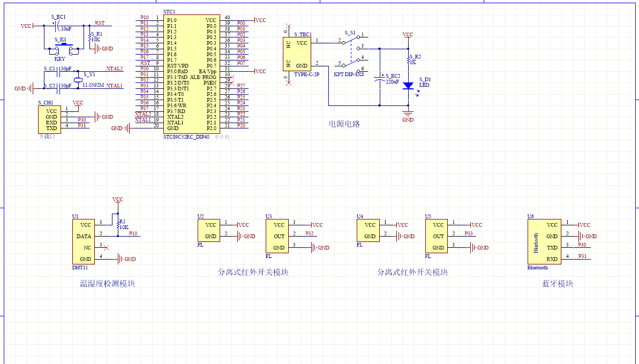Select the U1 DHT11 sensor component
The image size is (639, 364).
pyautogui.click(x=85, y=241)
